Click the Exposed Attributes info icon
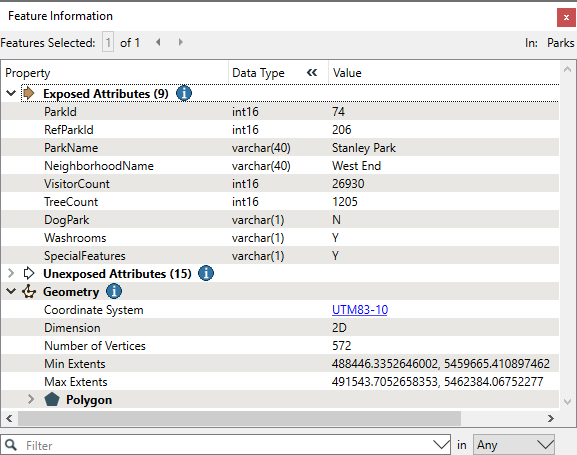This screenshot has height=455, width=577. pyautogui.click(x=184, y=93)
